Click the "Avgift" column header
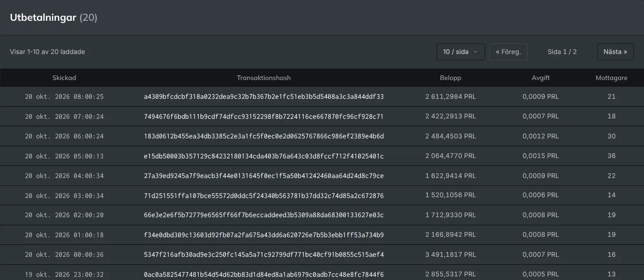This screenshot has height=280, width=644. pyautogui.click(x=540, y=78)
